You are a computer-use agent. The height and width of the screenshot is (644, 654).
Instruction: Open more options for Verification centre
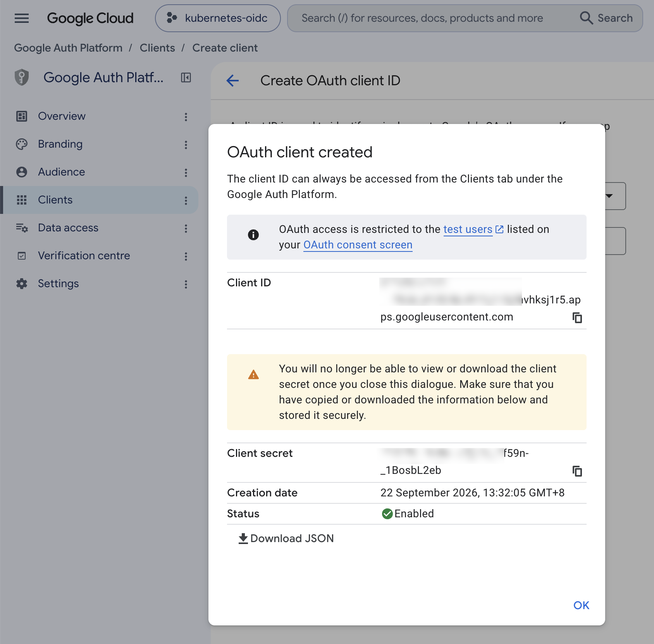(x=186, y=257)
